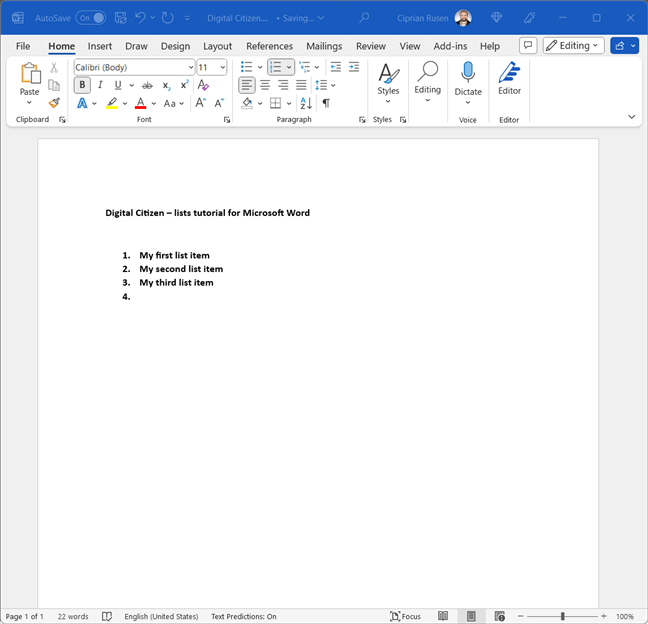Switch to the Insert tab
648x624 pixels.
pos(100,46)
